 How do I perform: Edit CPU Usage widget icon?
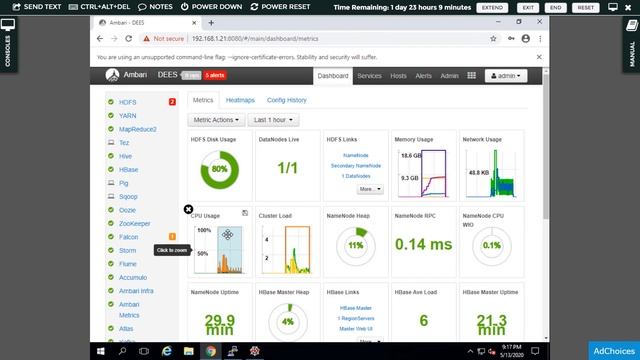tap(245, 213)
